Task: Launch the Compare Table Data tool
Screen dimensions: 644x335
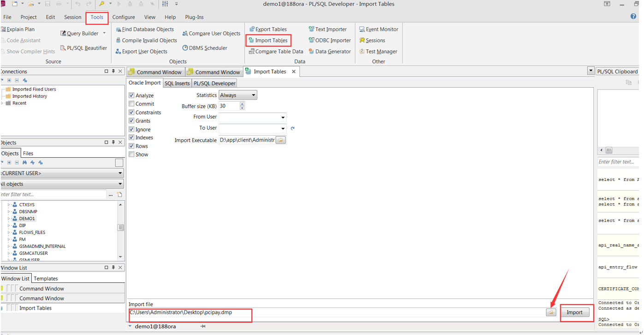Action: coord(276,52)
